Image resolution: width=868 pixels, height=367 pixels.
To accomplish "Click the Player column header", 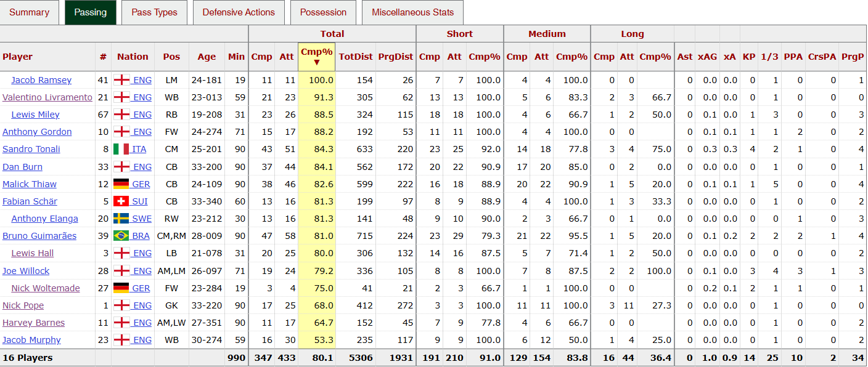I will 18,57.
